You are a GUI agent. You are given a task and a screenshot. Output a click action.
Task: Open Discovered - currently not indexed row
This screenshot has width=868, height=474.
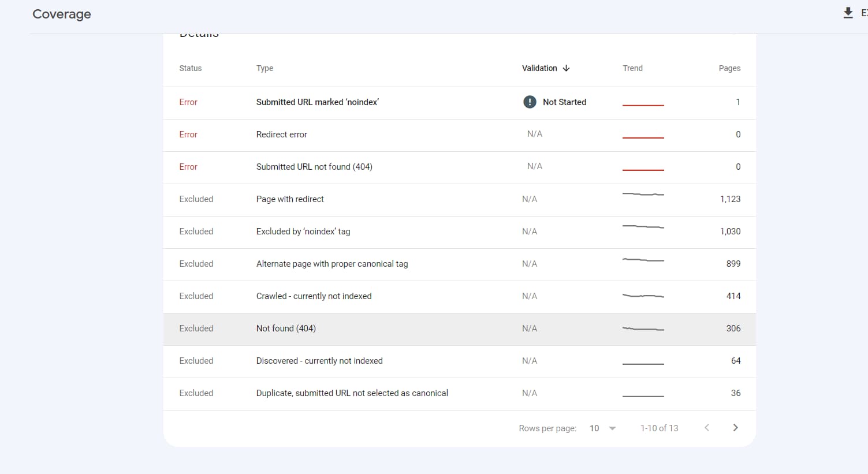tap(459, 361)
